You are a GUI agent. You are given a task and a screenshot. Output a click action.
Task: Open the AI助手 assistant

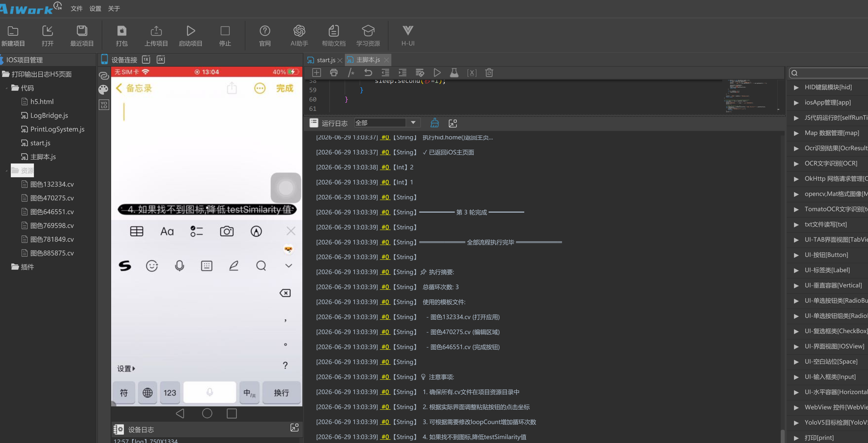coord(299,36)
